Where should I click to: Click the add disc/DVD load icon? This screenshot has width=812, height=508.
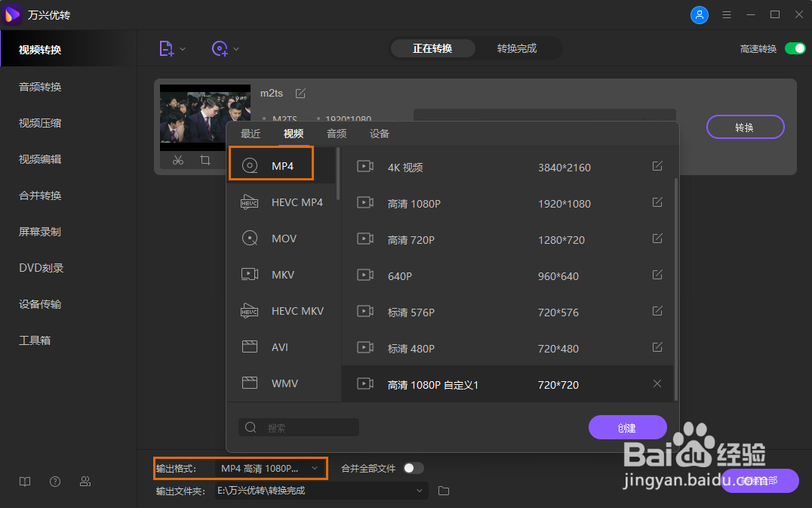(220, 48)
